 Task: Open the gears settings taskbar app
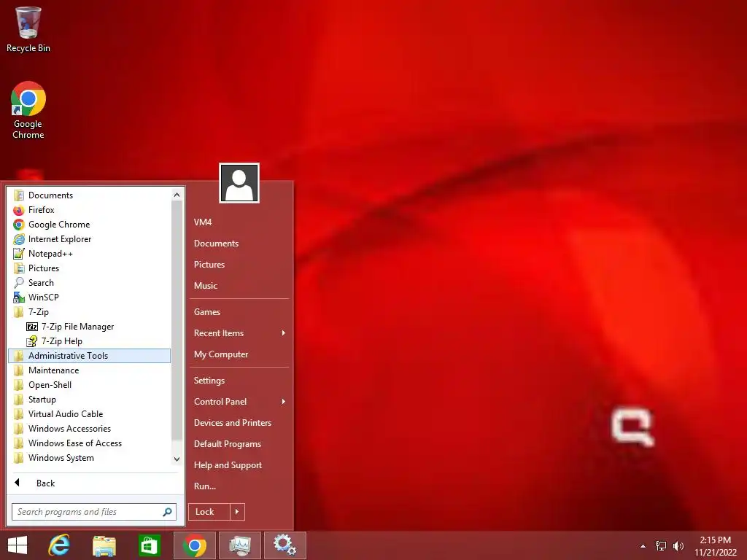point(285,545)
